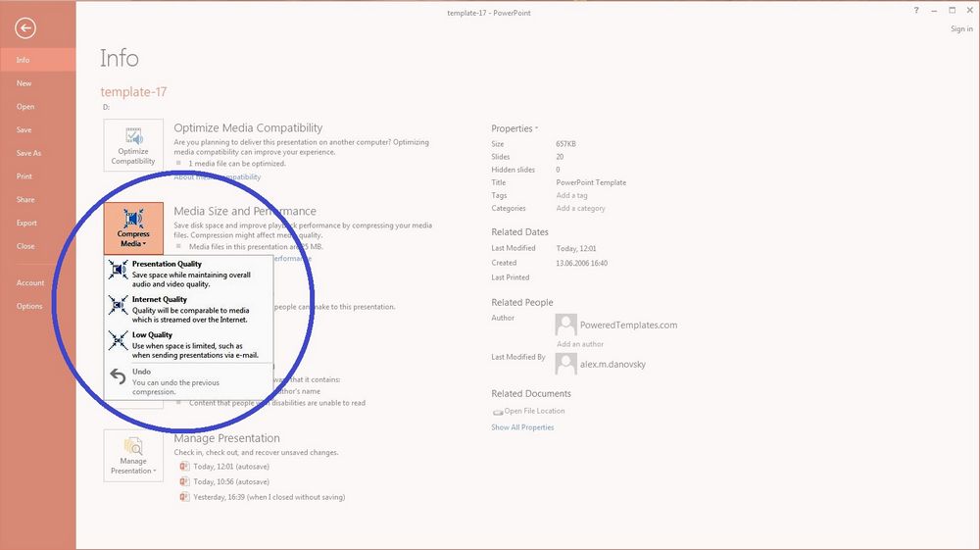Click Last Modified value Today, 12:01
The width and height of the screenshot is (980, 550).
tap(576, 248)
